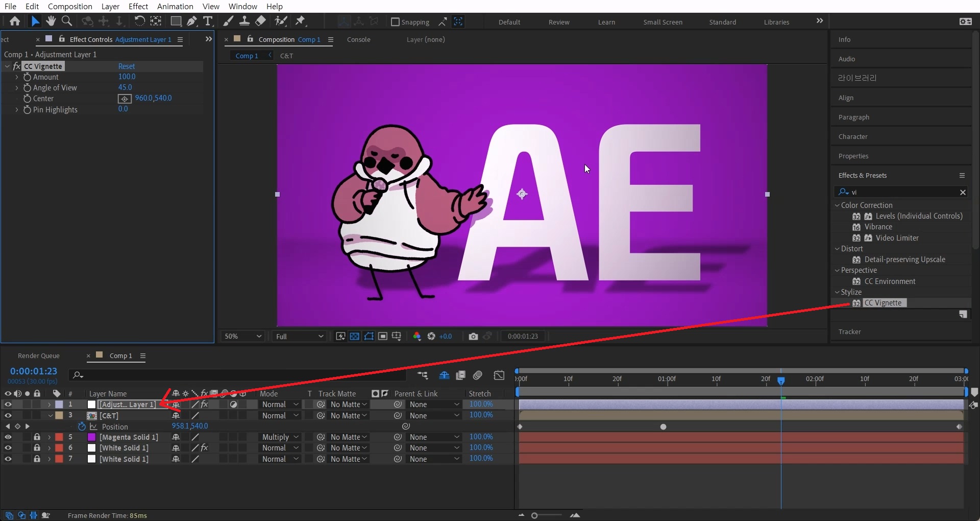Toggle the transparency grid in the viewer
This screenshot has height=521, width=980.
[x=354, y=336]
